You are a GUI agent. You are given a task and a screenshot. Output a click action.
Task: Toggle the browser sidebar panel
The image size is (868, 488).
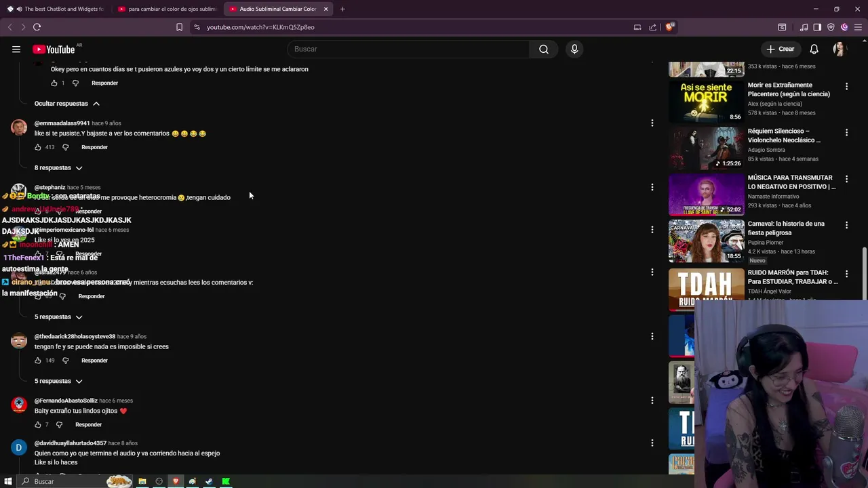point(817,27)
